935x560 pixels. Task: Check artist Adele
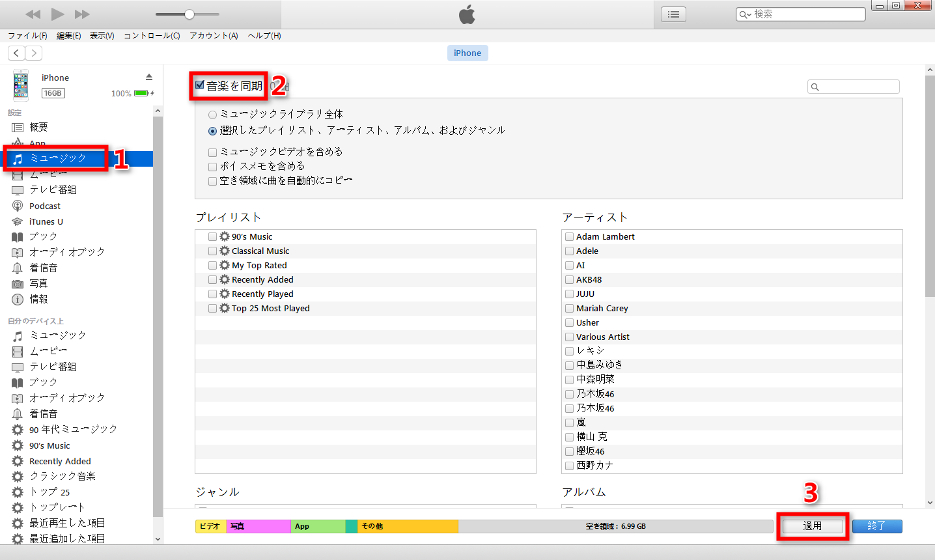569,251
